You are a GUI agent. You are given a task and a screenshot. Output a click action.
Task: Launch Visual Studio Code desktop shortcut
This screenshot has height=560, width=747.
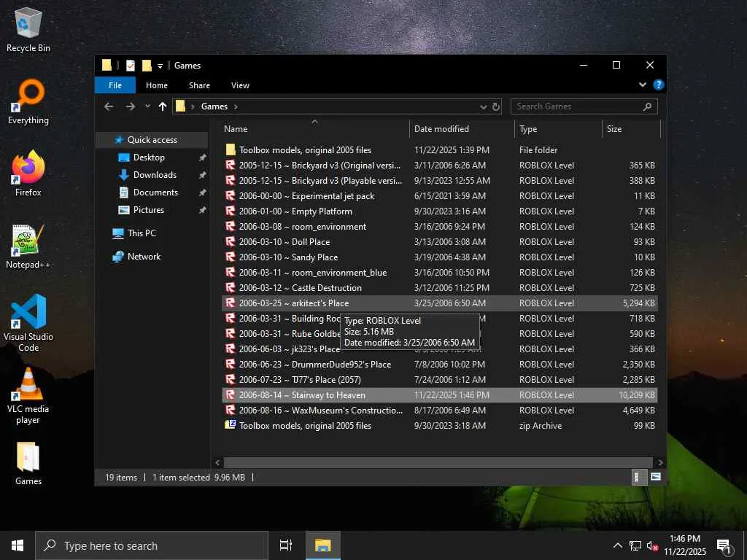click(x=28, y=323)
